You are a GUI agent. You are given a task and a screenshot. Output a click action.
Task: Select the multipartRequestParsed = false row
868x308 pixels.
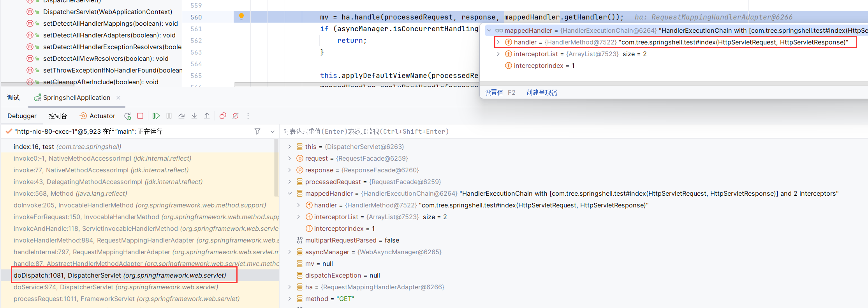pos(574,240)
